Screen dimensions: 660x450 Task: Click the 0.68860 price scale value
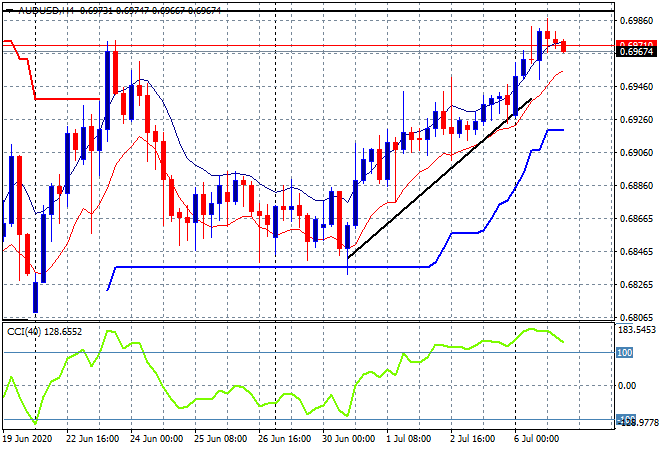pyautogui.click(x=636, y=186)
